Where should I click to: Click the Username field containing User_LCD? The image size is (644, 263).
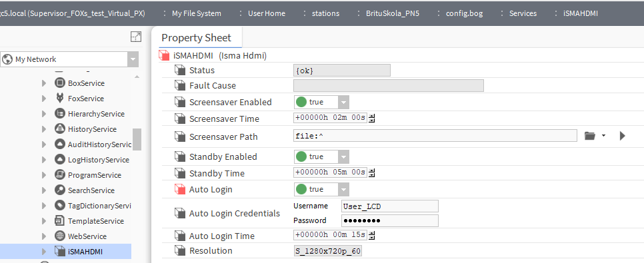[390, 206]
